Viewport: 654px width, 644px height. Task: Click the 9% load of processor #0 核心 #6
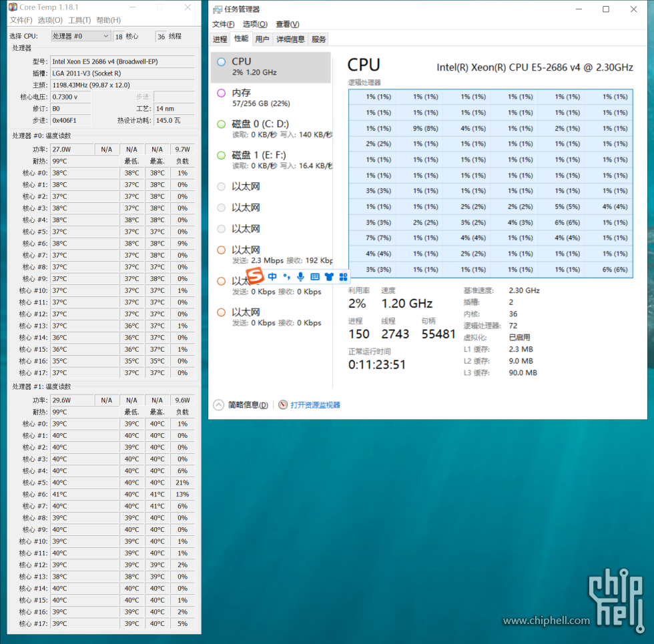click(x=182, y=243)
